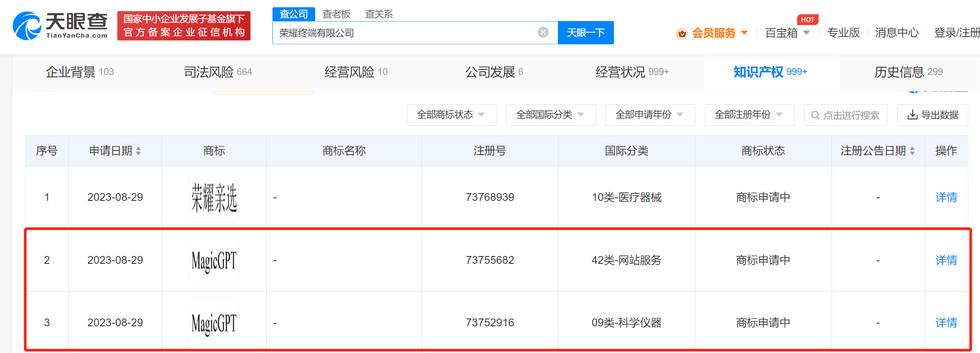Open the MagicGPT trademark image in row 2
This screenshot has width=980, height=353.
(x=214, y=260)
